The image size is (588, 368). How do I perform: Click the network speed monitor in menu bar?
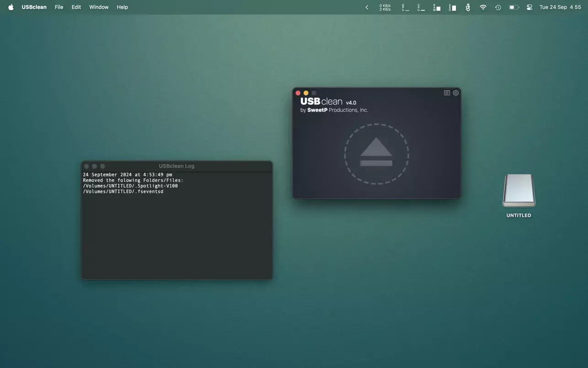coord(385,7)
